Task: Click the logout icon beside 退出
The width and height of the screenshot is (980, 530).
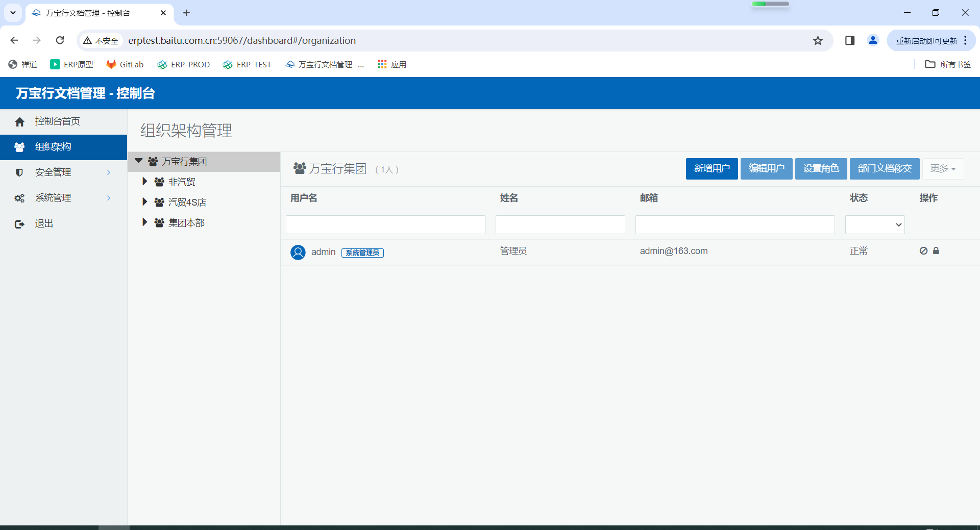Action: 19,224
